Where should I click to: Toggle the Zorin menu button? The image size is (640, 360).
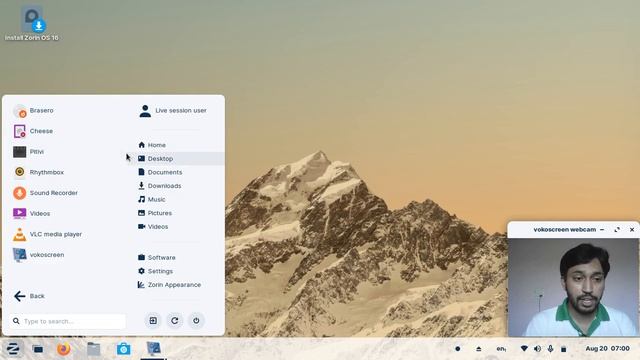(13, 349)
